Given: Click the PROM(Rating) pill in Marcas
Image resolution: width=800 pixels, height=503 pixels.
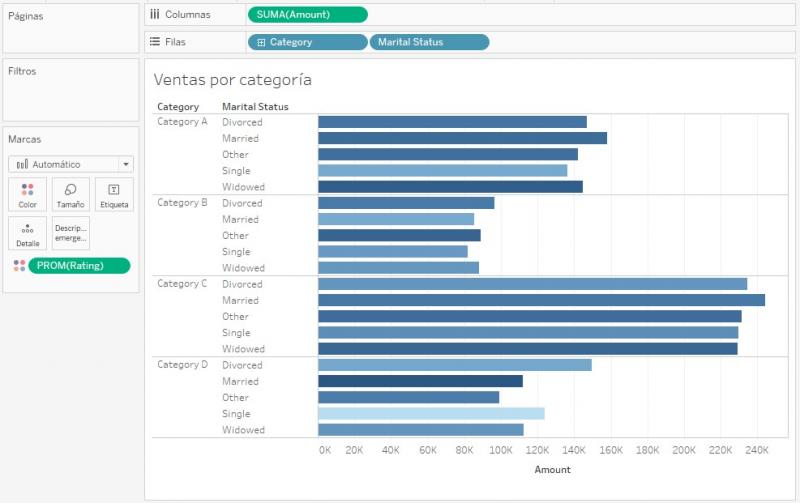Looking at the screenshot, I should point(79,265).
